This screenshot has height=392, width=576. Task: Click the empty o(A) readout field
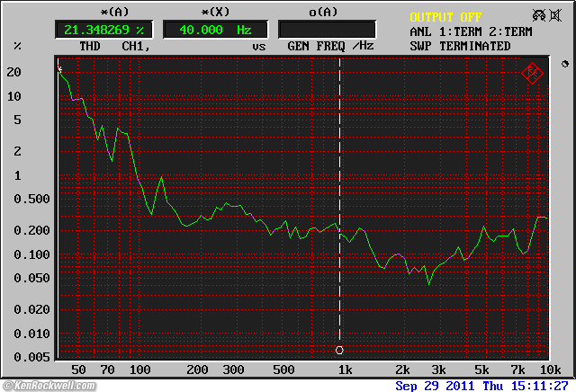tap(327, 30)
